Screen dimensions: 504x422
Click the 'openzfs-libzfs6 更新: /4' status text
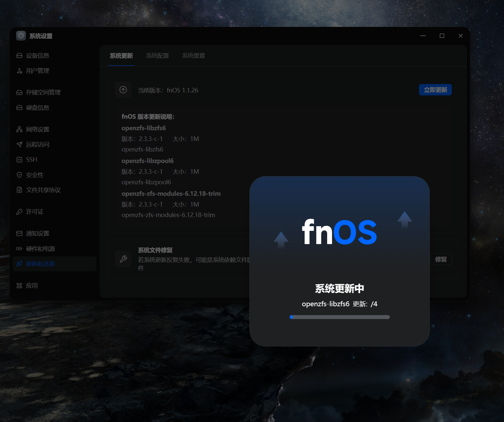click(x=340, y=304)
